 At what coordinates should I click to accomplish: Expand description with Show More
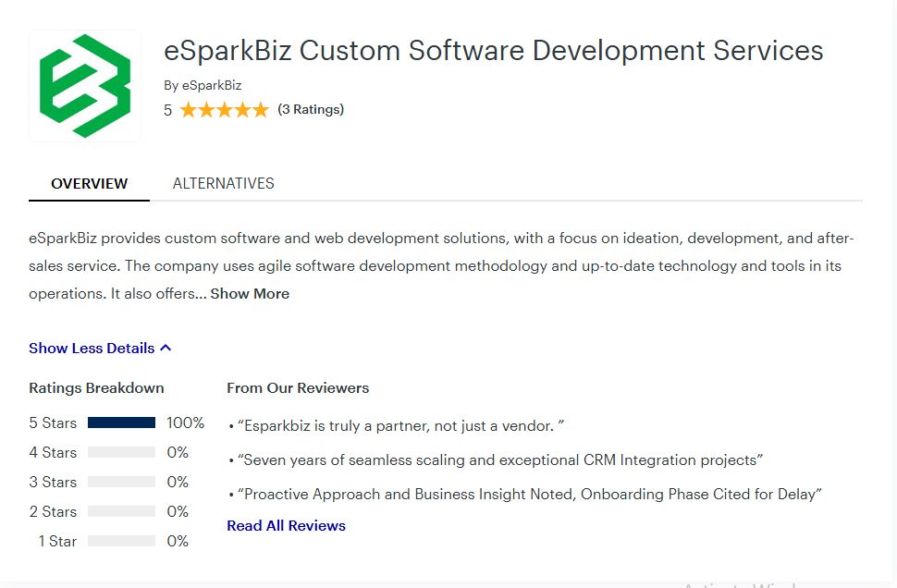tap(250, 294)
